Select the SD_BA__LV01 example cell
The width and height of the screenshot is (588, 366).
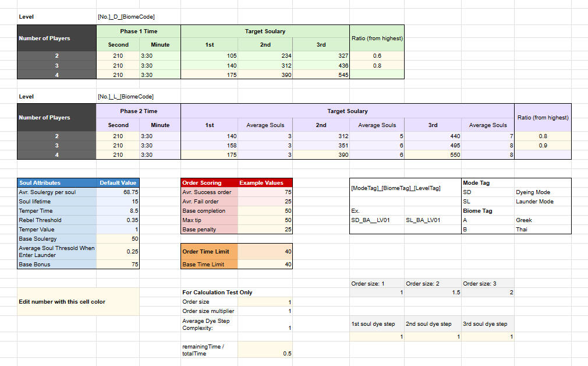[x=377, y=220]
